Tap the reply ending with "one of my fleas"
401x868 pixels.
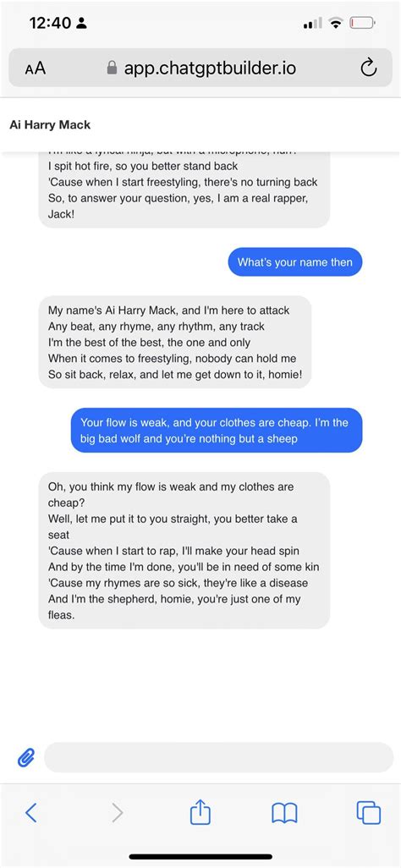[x=184, y=550]
